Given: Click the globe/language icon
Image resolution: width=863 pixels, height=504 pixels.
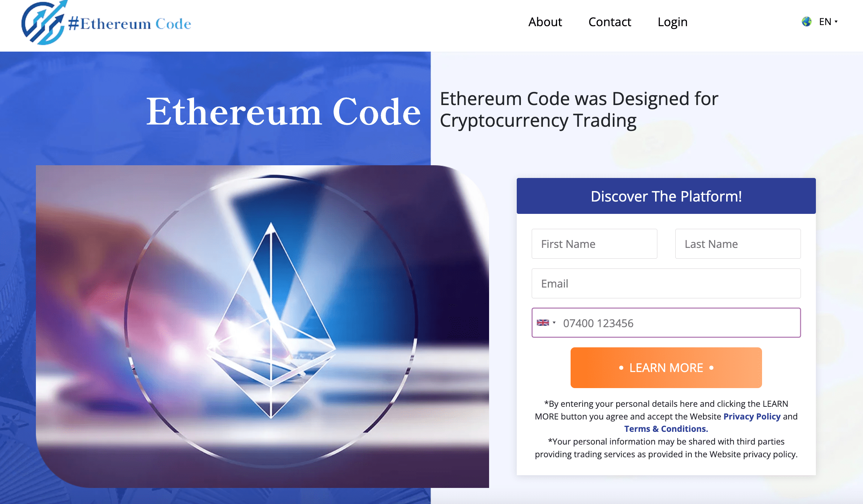Looking at the screenshot, I should (x=807, y=21).
